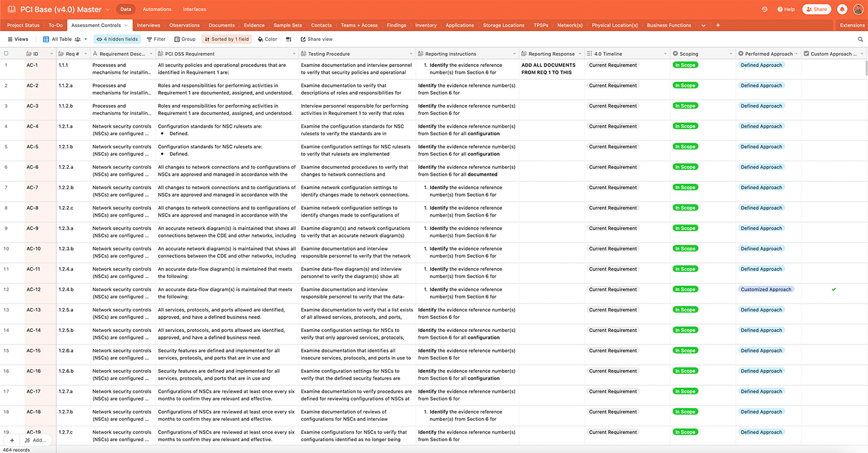868x453 pixels.
Task: Click the 4.0 Timeline column header
Action: click(627, 54)
